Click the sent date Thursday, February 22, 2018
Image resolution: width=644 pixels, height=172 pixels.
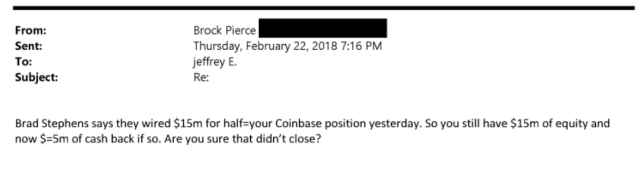[x=265, y=46]
